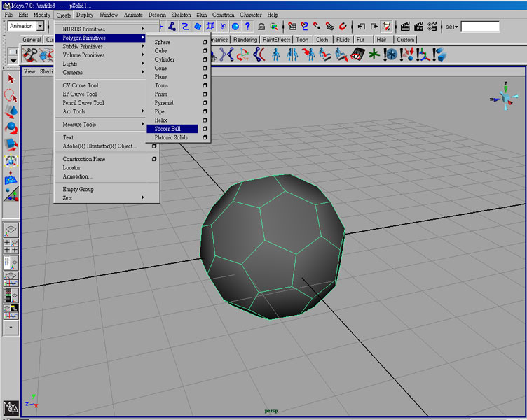Select the Hypershade and Persp layout

[x=11, y=295]
